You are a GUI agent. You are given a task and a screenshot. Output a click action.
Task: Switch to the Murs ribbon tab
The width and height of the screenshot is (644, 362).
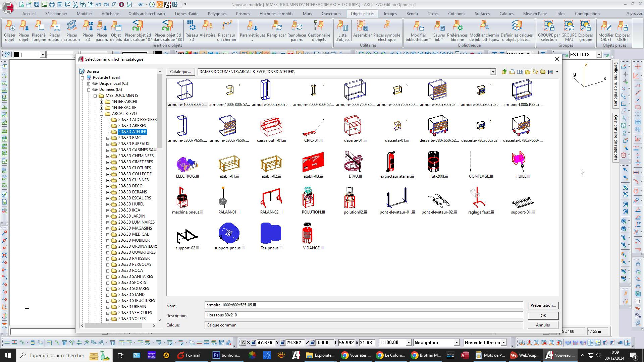pos(307,14)
